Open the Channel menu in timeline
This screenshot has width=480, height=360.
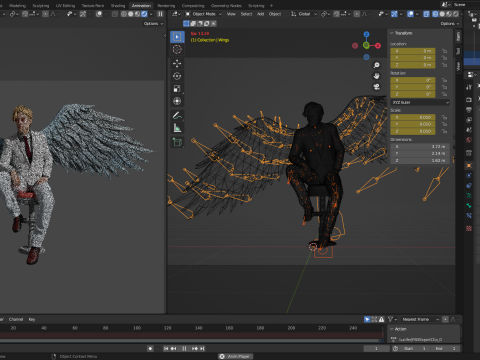pos(16,319)
